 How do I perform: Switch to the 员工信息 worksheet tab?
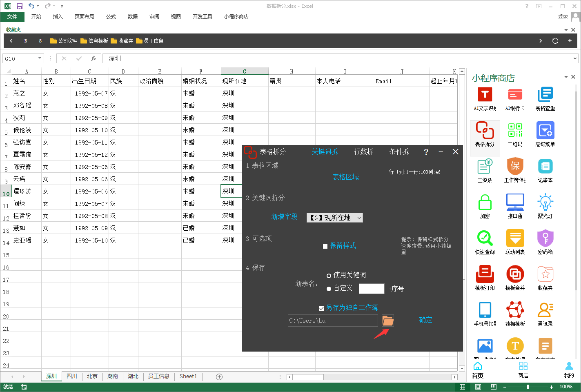[x=158, y=376]
